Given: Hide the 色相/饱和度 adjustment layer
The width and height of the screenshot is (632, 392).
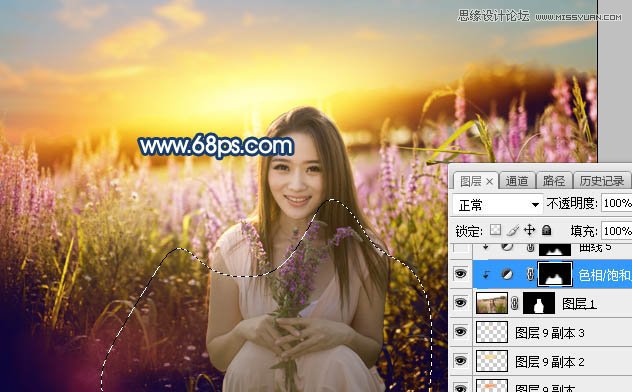Looking at the screenshot, I should 460,274.
